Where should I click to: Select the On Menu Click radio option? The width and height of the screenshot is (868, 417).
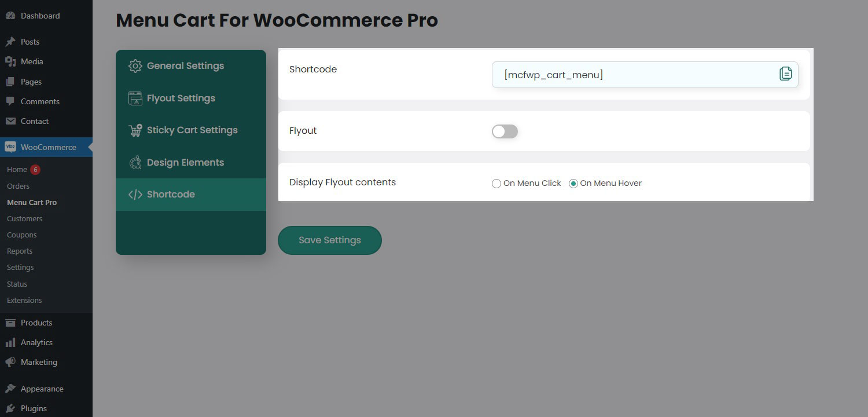(496, 184)
